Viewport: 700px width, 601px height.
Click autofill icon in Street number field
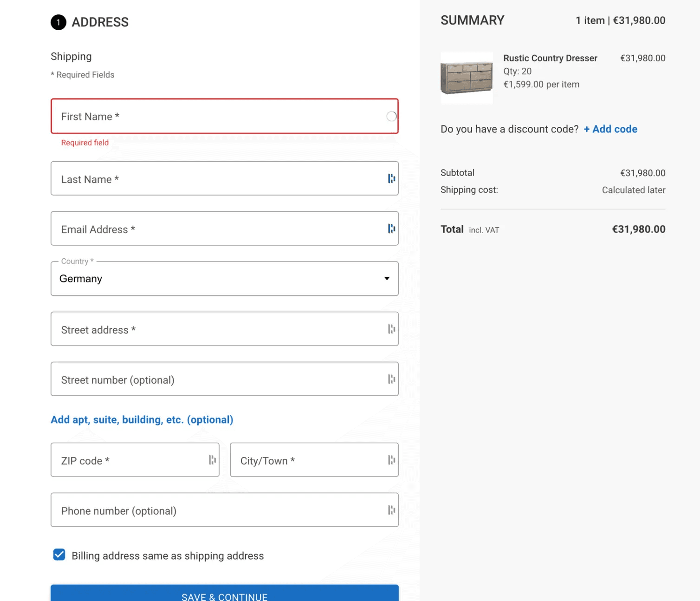click(392, 379)
